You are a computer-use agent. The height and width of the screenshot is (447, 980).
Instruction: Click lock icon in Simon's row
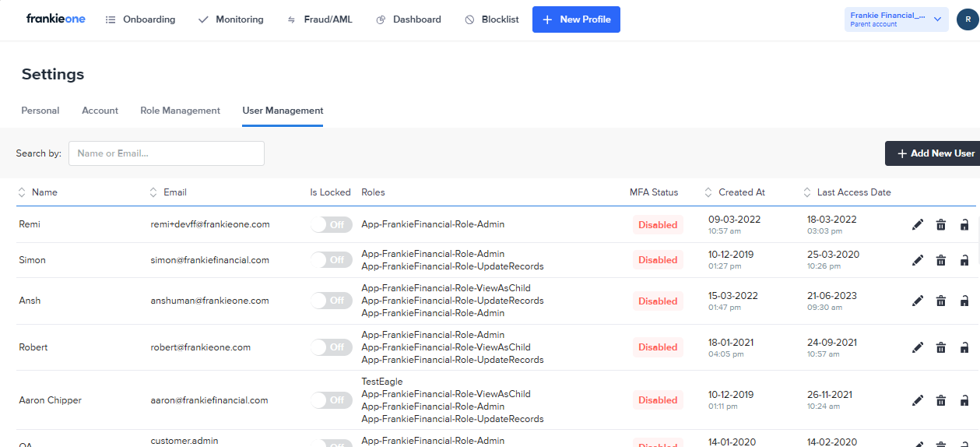(x=964, y=260)
